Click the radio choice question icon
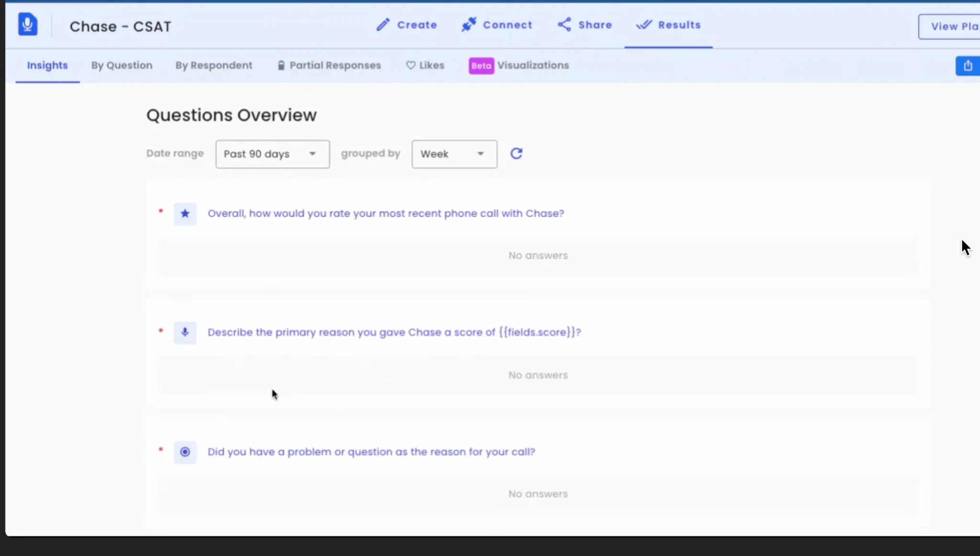This screenshot has height=556, width=980. 185,452
